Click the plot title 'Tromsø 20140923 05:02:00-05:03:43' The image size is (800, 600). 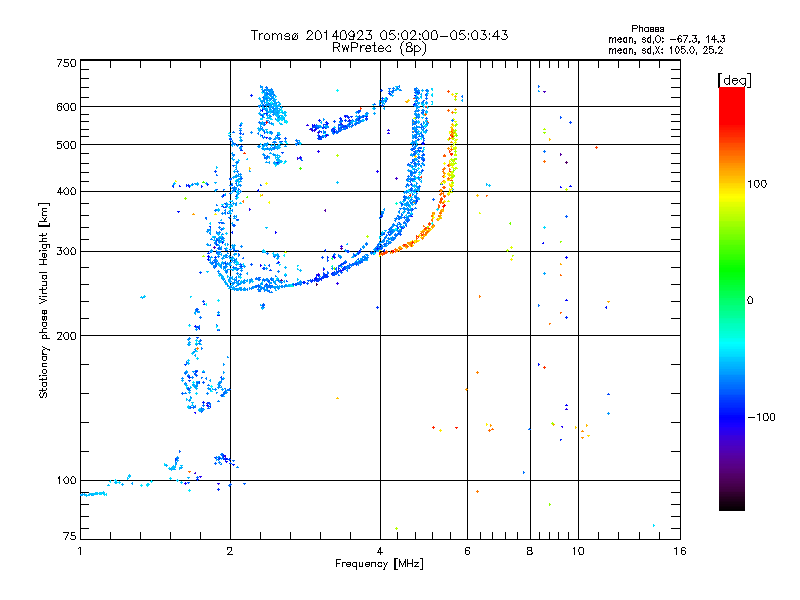pyautogui.click(x=379, y=35)
